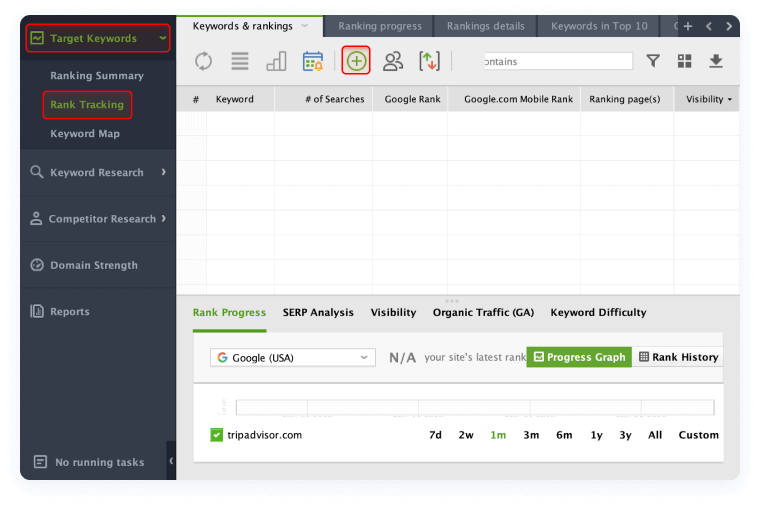Switch to the Rank History view

[678, 357]
